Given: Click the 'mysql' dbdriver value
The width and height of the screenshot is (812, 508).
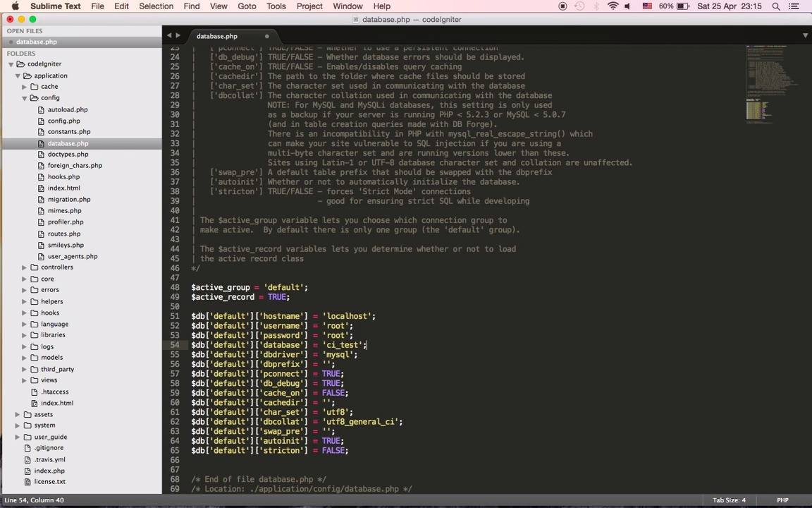Looking at the screenshot, I should tap(337, 355).
